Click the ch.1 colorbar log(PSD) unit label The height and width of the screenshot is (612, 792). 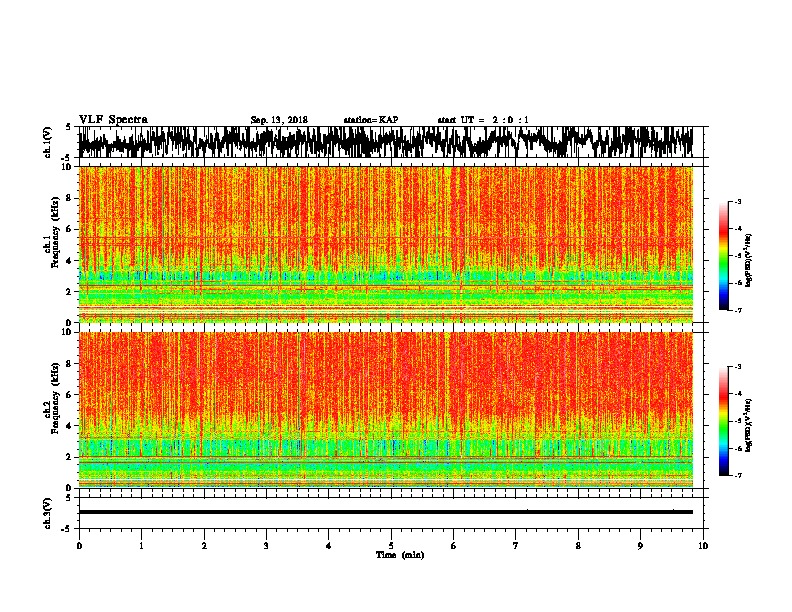(748, 260)
